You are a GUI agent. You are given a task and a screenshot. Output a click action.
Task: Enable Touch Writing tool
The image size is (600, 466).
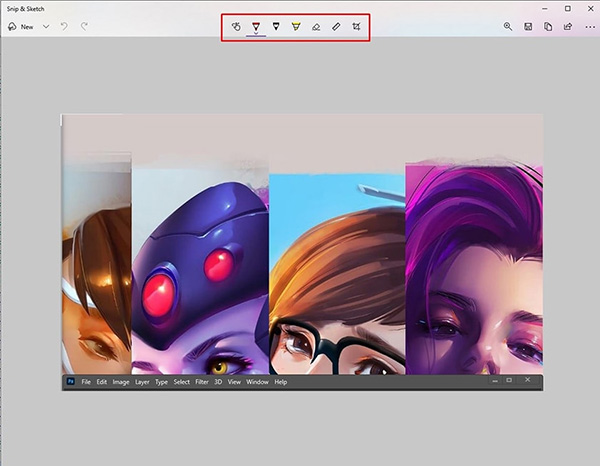[x=236, y=26]
